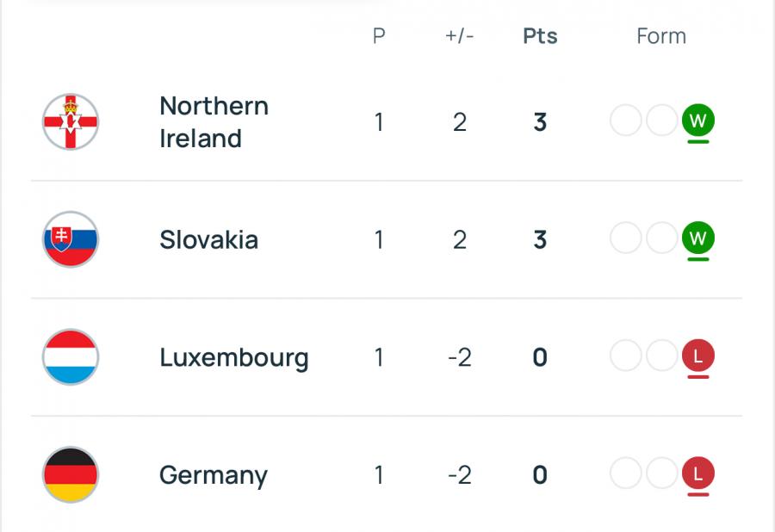This screenshot has width=775, height=532.
Task: Click Luxembourg's second empty form circle
Action: [x=661, y=356]
